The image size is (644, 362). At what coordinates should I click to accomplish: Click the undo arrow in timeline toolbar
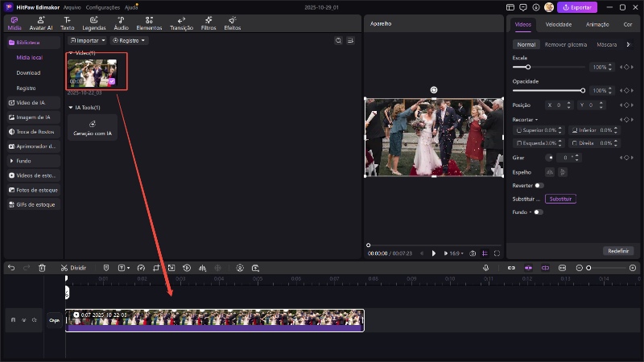coord(11,267)
